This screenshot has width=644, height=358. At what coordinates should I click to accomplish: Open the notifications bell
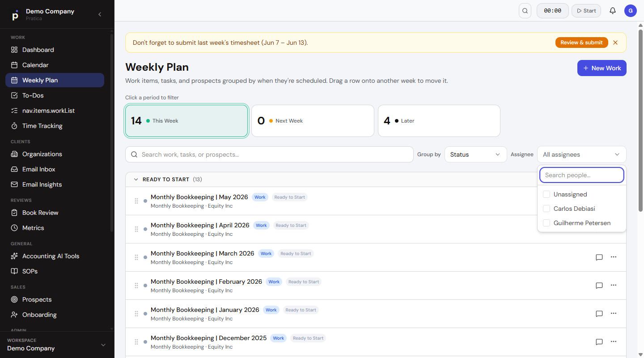pos(613,11)
